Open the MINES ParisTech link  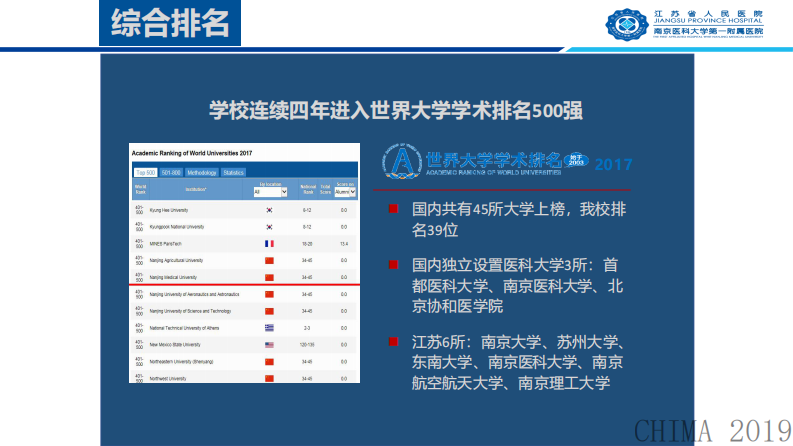[x=165, y=244]
